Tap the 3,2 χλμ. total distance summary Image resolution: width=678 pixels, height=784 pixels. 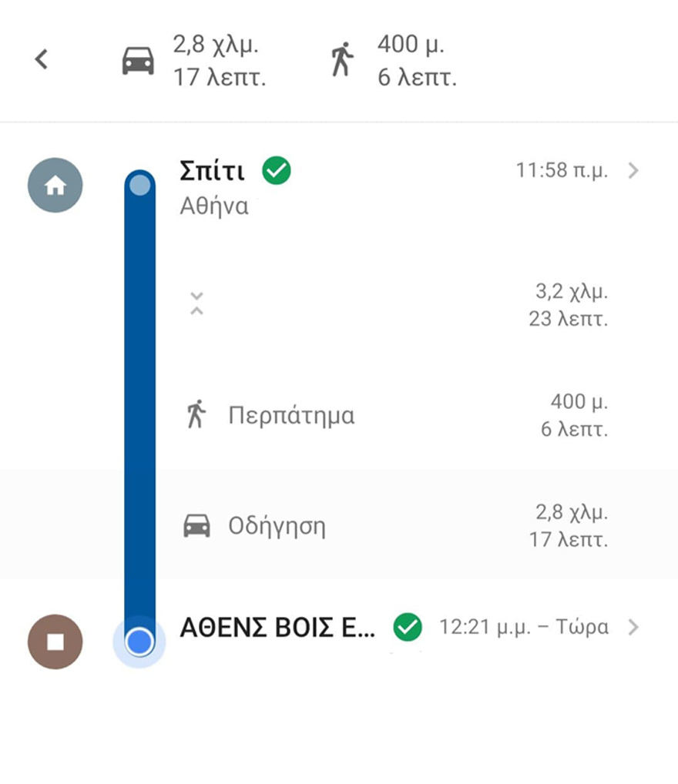point(571,293)
